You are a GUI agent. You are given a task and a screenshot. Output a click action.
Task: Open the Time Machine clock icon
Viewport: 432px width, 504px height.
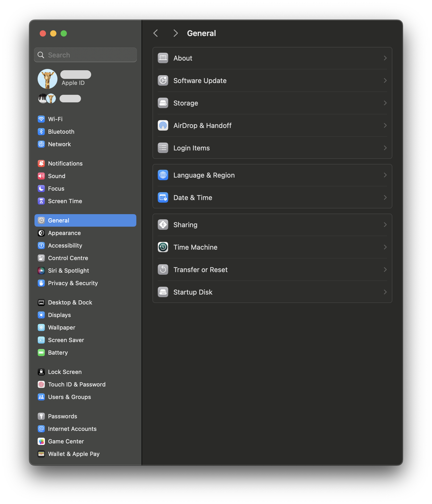click(x=163, y=247)
